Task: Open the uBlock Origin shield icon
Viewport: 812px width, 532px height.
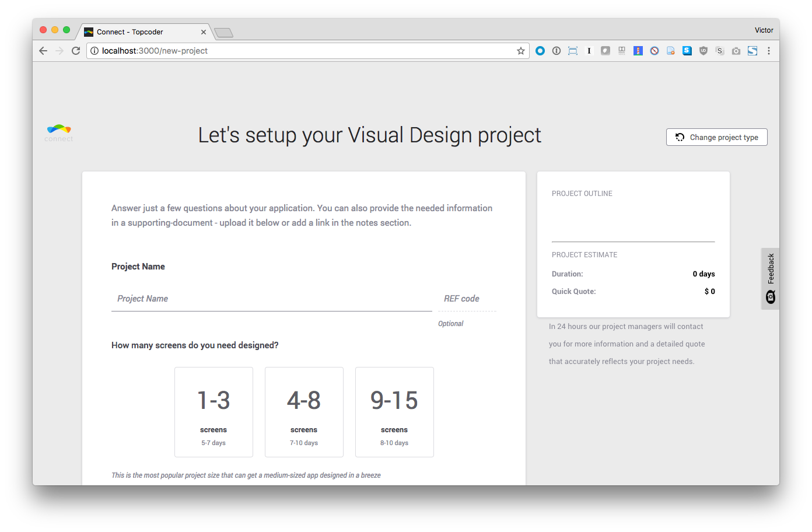Action: [703, 51]
